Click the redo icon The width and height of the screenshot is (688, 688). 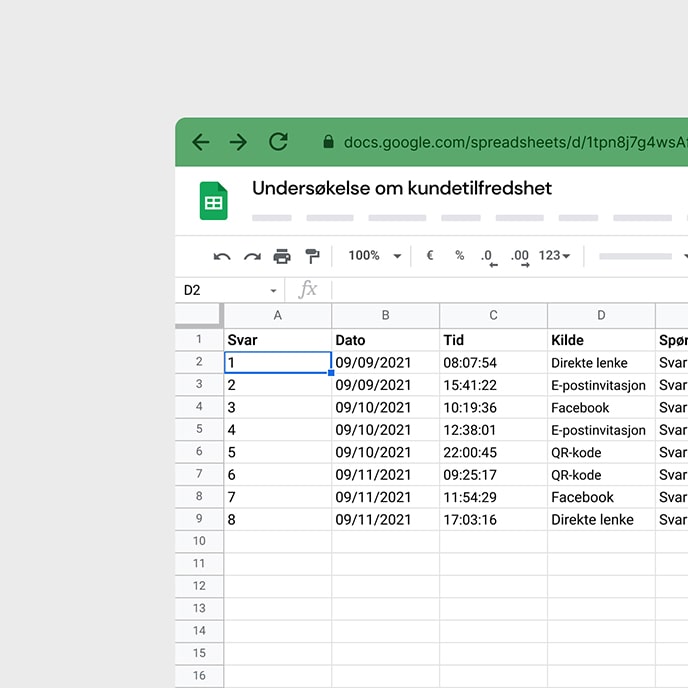pyautogui.click(x=252, y=256)
